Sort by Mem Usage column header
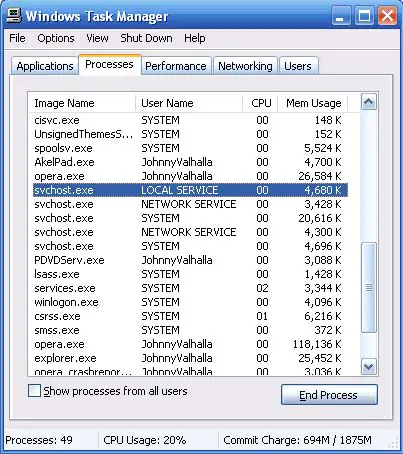This screenshot has width=403, height=454. (x=313, y=103)
